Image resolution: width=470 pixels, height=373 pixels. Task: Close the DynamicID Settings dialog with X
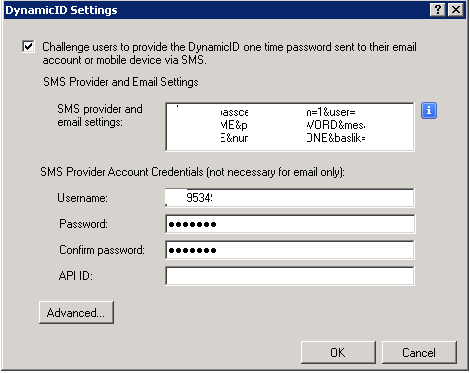click(x=456, y=10)
